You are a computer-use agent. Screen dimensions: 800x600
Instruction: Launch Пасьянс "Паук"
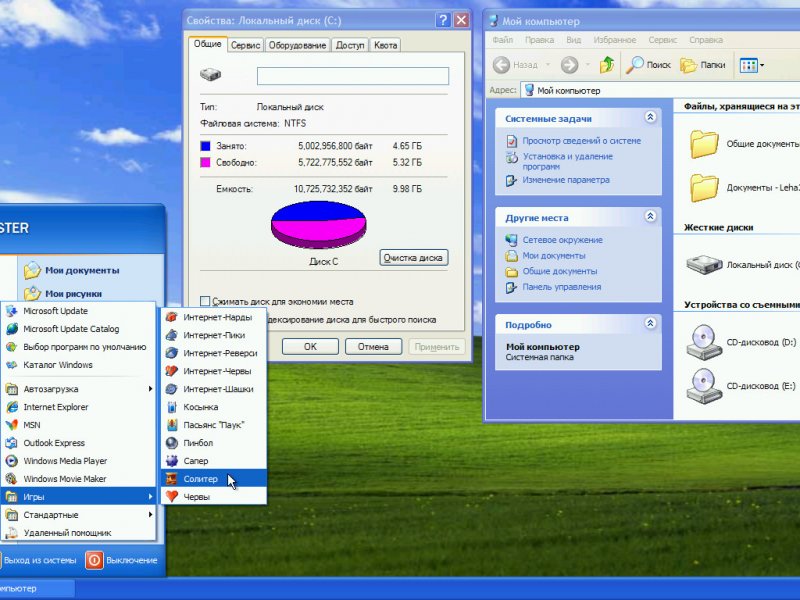pyautogui.click(x=214, y=424)
